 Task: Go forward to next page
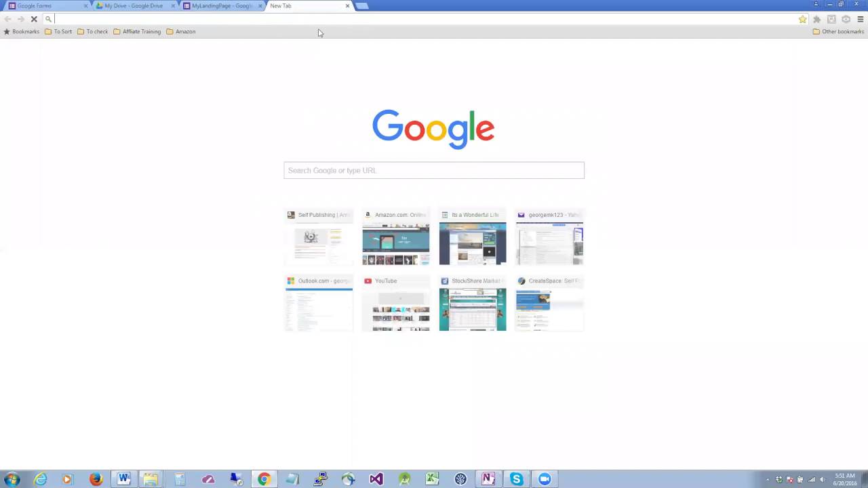click(20, 19)
